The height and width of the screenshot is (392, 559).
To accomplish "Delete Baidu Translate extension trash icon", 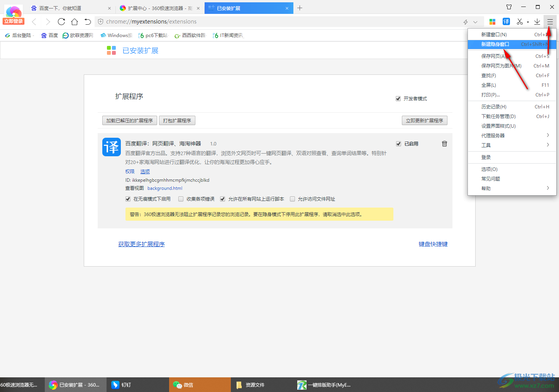I will click(444, 144).
